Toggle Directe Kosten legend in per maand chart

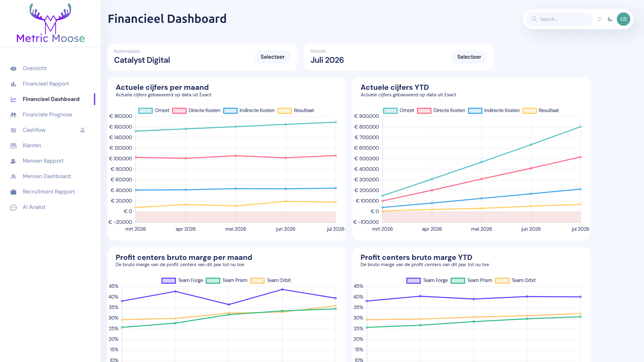click(x=196, y=110)
